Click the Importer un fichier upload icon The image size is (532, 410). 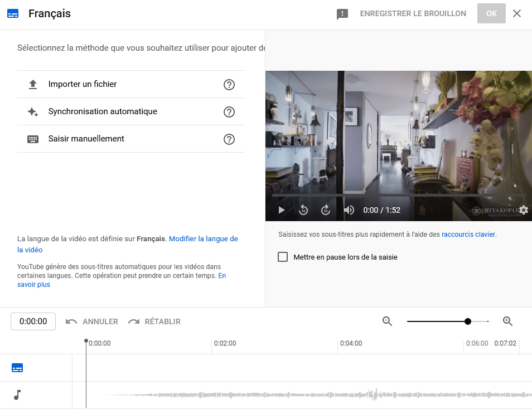click(x=33, y=84)
